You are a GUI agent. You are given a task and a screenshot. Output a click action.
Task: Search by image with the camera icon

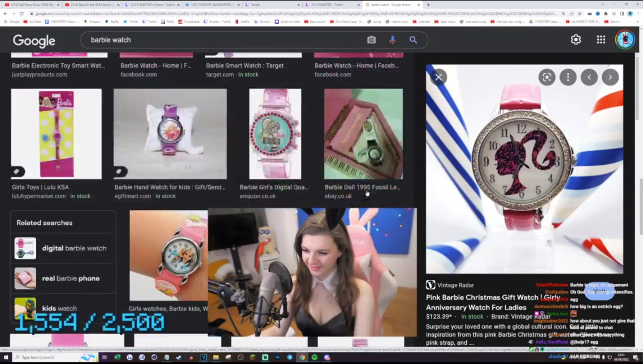[x=371, y=40]
